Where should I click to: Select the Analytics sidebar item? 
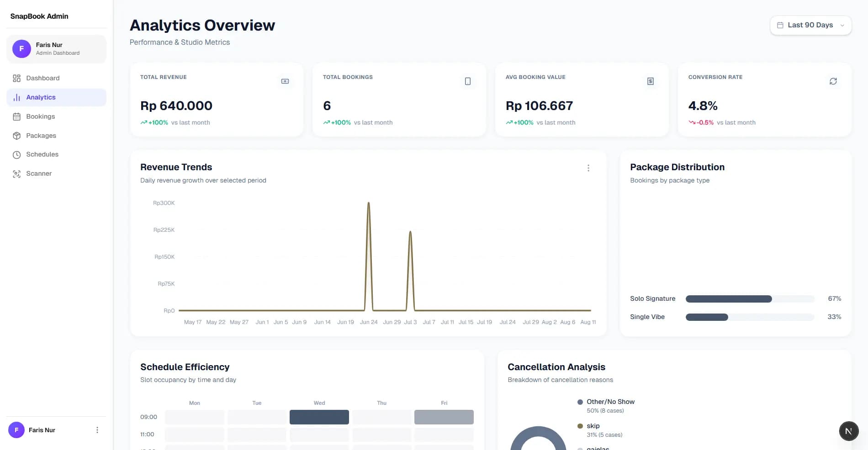click(56, 97)
